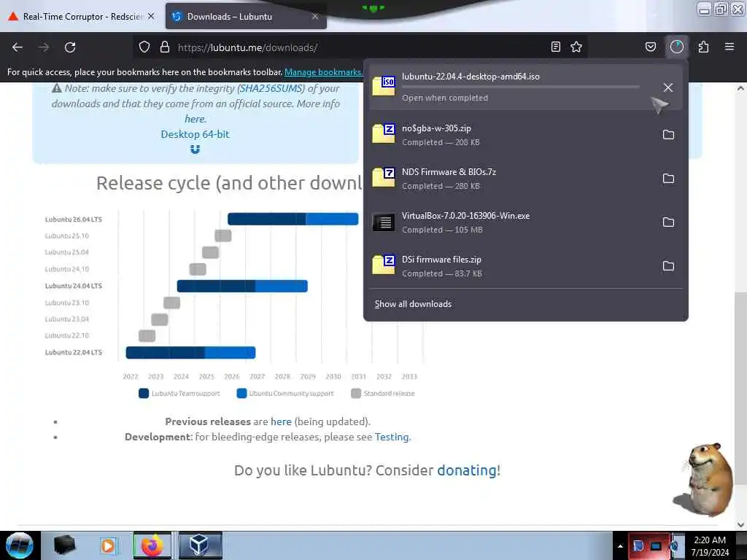Reload the Lubuntu downloads page
The height and width of the screenshot is (560, 747).
click(x=70, y=47)
